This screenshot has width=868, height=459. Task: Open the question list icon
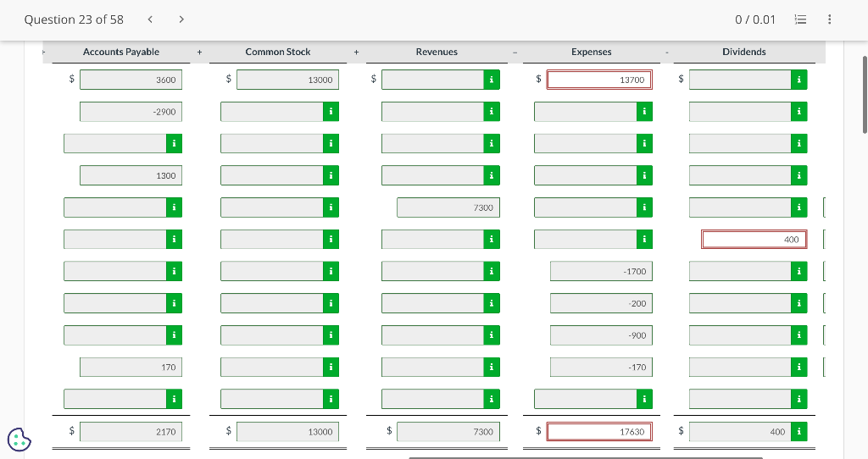tap(800, 19)
